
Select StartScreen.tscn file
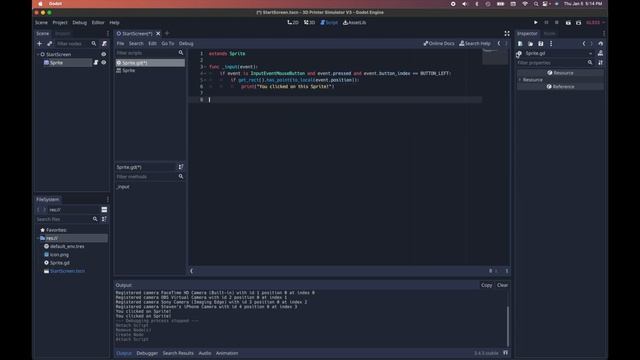tap(67, 271)
